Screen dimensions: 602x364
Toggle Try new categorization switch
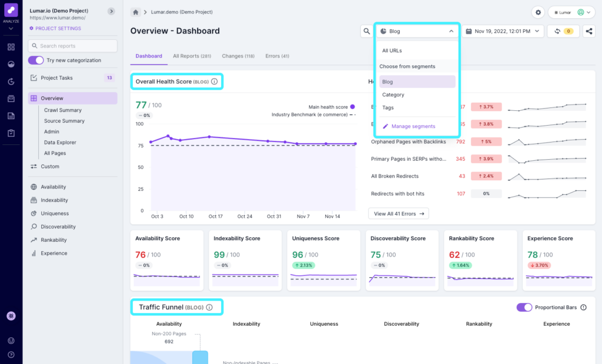[36, 60]
